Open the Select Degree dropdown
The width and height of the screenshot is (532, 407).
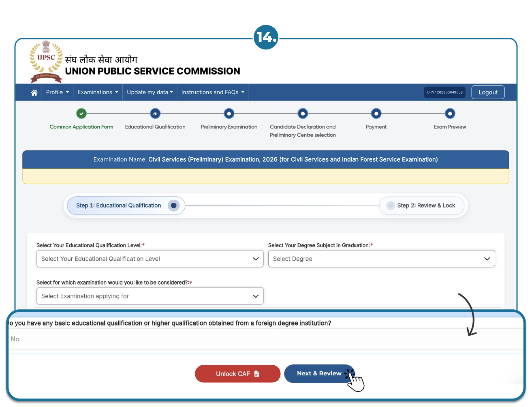381,259
